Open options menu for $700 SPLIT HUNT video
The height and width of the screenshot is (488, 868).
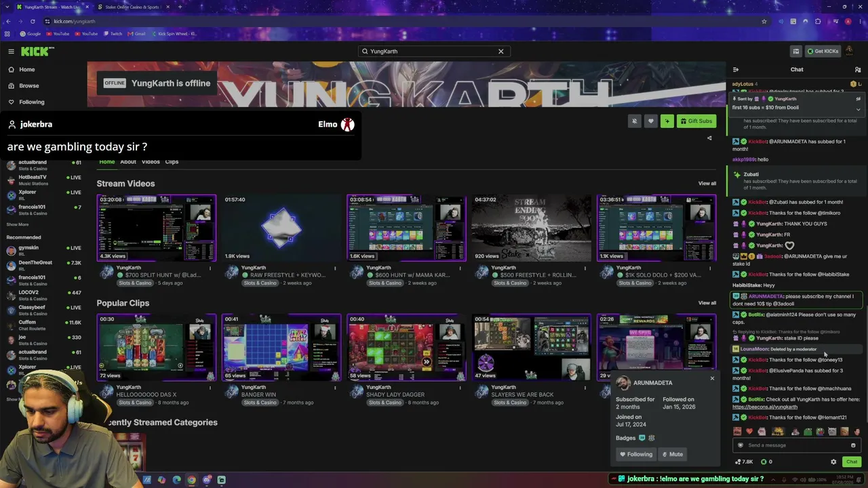210,268
